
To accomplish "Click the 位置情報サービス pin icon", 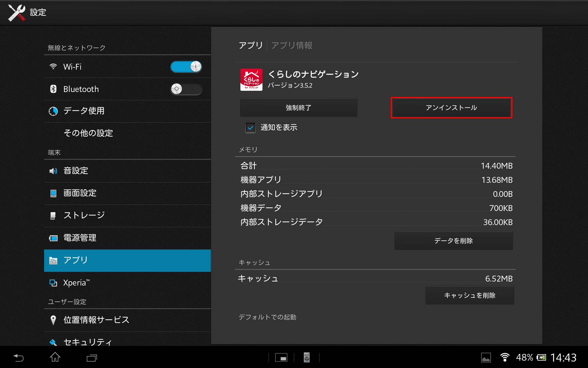I will pos(53,320).
